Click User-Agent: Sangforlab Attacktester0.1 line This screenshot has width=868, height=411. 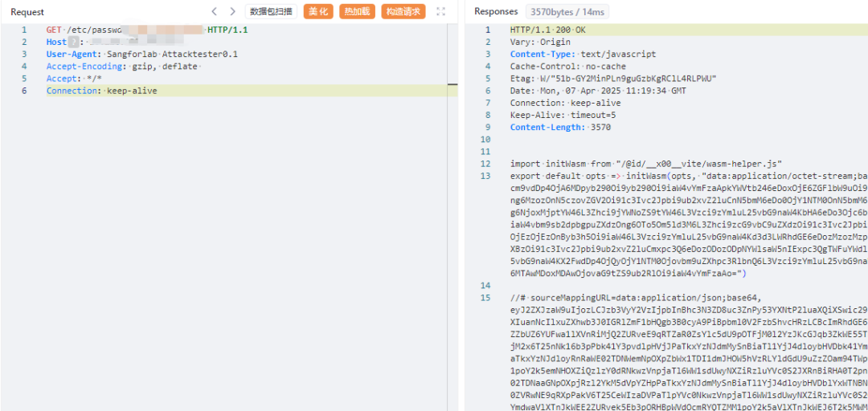click(142, 55)
